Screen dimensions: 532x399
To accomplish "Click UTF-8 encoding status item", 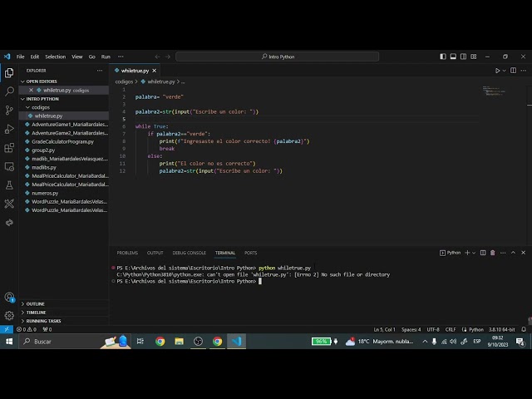I will [433, 329].
